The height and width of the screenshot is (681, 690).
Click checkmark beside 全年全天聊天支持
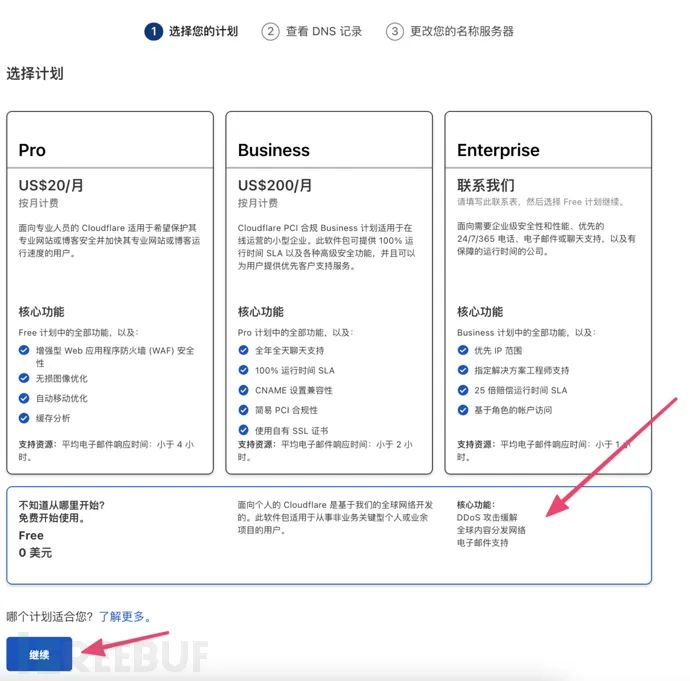(243, 350)
